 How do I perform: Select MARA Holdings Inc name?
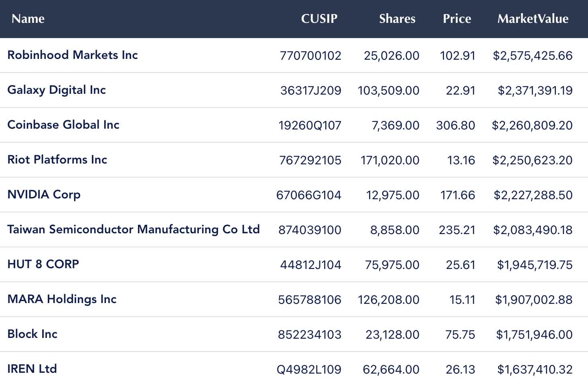pyautogui.click(x=62, y=299)
